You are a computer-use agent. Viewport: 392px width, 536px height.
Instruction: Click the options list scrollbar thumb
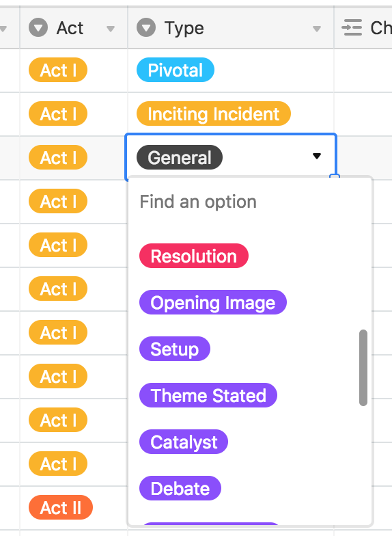pos(363,368)
